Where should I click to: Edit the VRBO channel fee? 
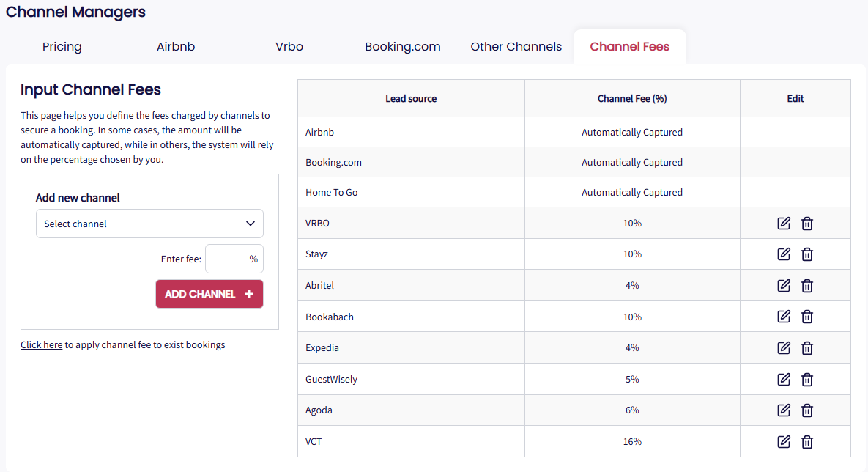tap(784, 223)
